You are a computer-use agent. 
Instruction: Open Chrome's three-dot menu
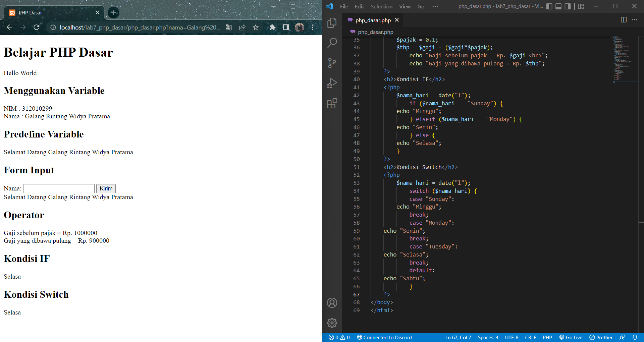(x=313, y=27)
